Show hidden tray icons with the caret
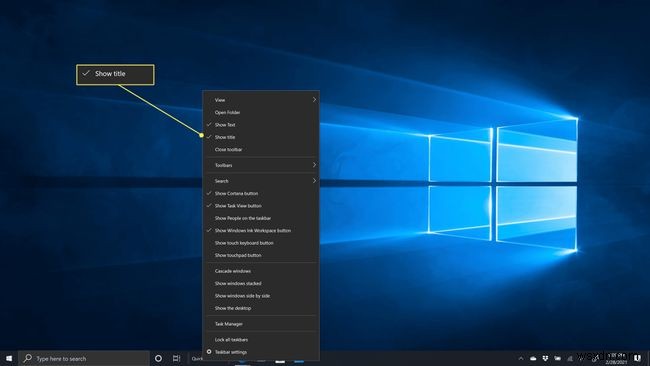The height and width of the screenshot is (366, 650). click(x=521, y=359)
